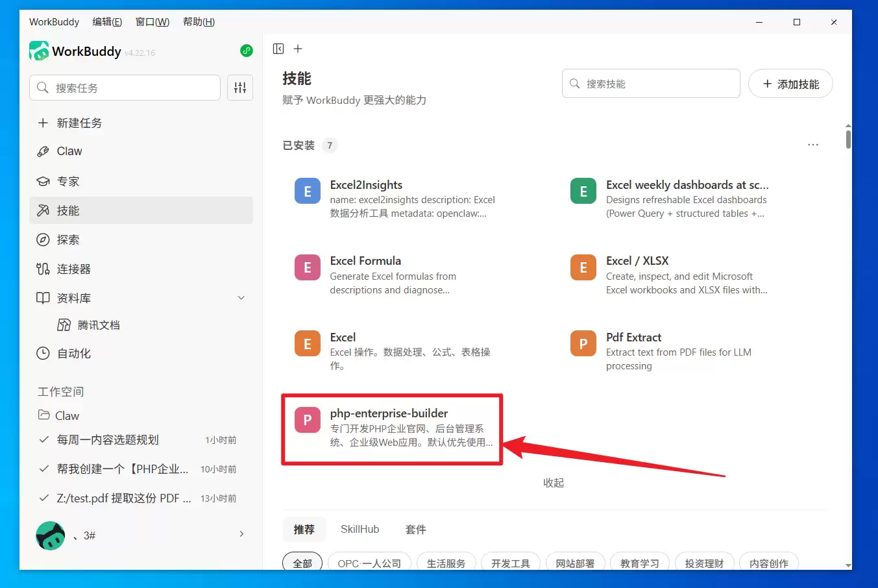Image resolution: width=878 pixels, height=588 pixels.
Task: Open 帮助(H) menu
Action: coord(199,21)
